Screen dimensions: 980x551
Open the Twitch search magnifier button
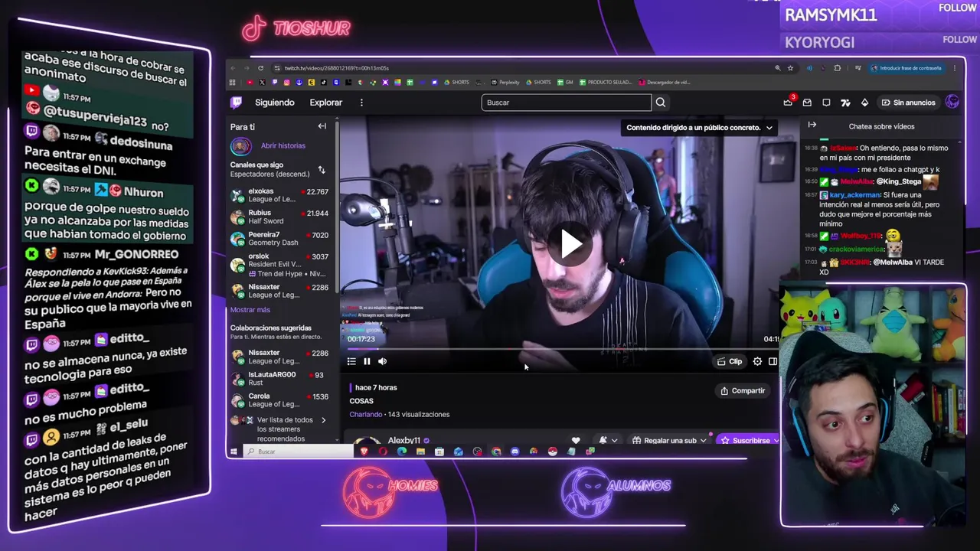coord(661,103)
